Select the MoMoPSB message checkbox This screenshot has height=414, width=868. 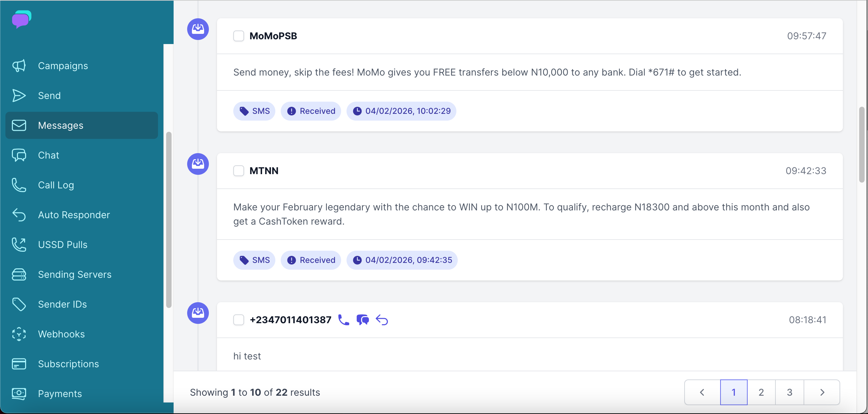[x=239, y=36]
